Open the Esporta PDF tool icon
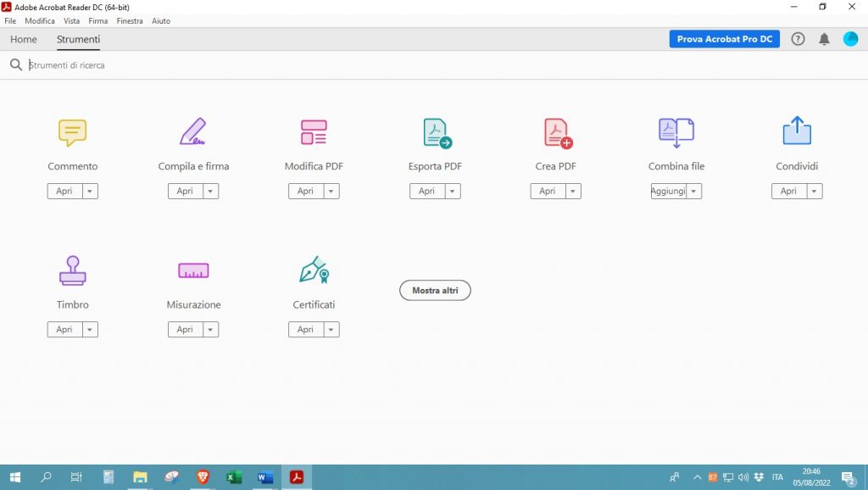This screenshot has height=490, width=868. (x=437, y=132)
